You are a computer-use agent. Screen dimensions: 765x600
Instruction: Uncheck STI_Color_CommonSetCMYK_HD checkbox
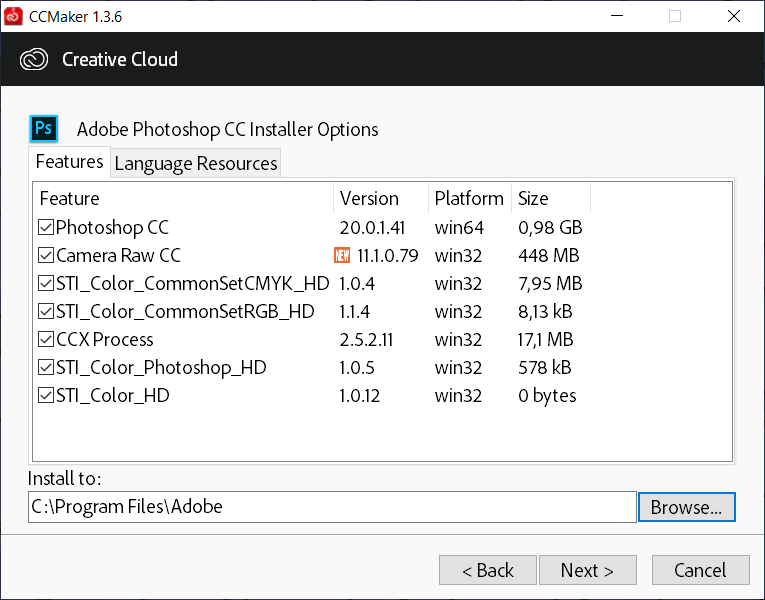click(46, 283)
